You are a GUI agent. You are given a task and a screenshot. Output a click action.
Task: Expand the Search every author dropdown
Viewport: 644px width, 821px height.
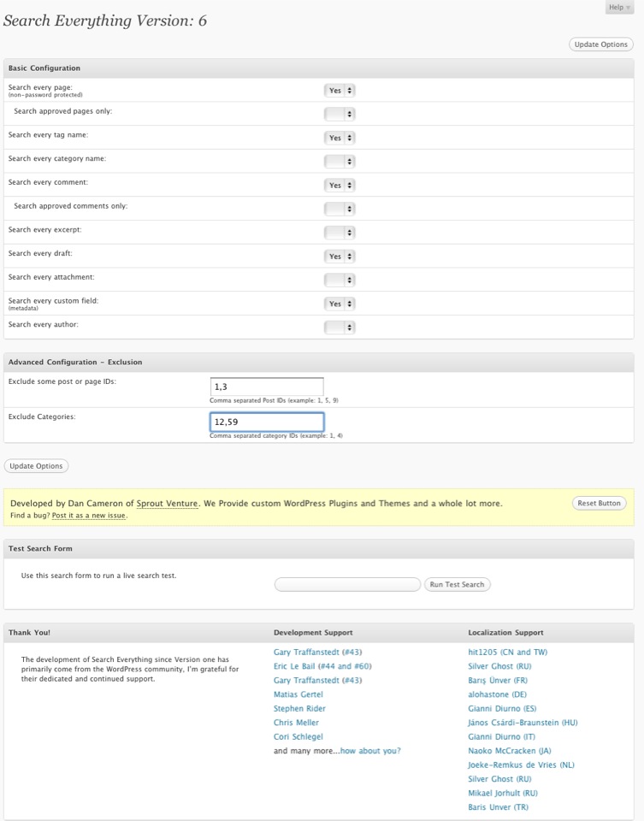click(x=340, y=328)
